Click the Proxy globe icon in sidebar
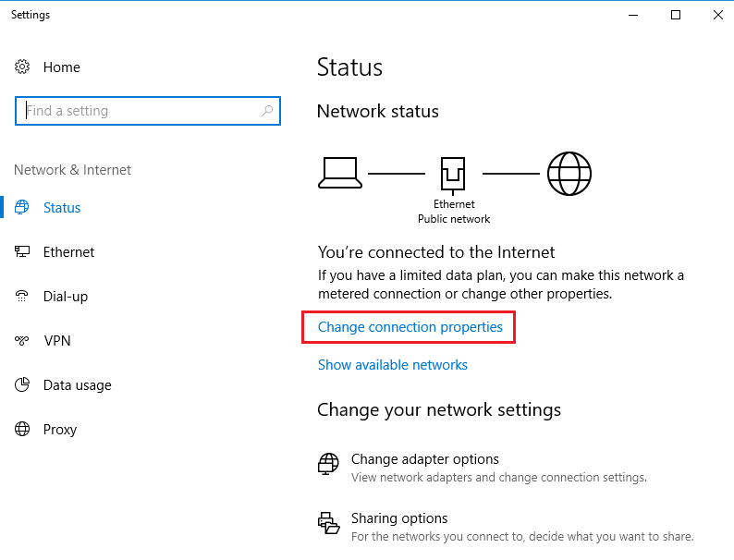 22,430
